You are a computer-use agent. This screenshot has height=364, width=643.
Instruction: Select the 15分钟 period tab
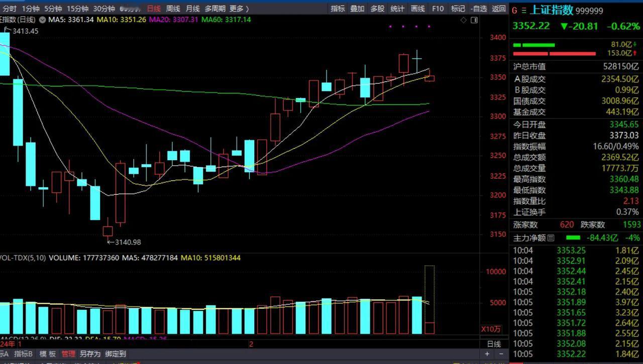click(77, 9)
